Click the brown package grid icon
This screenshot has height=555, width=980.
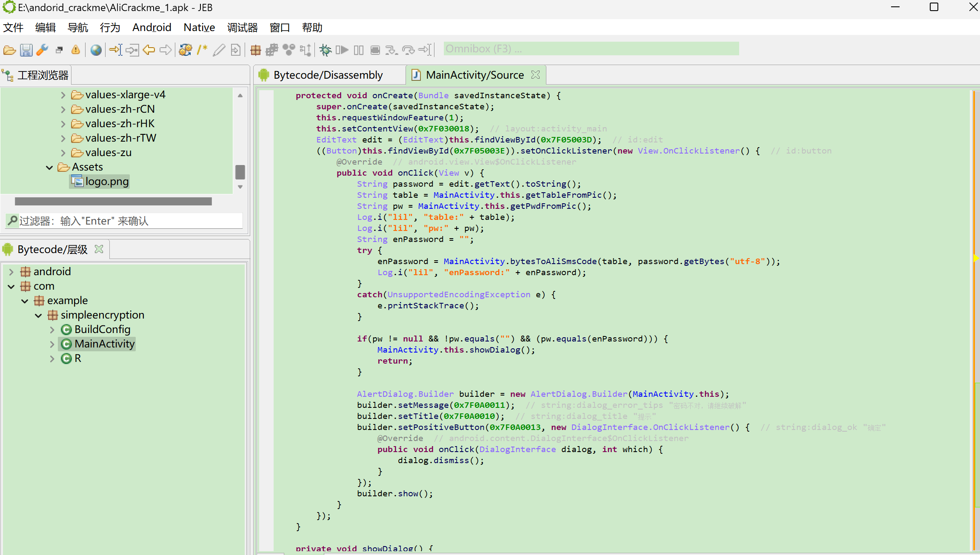[x=255, y=50]
